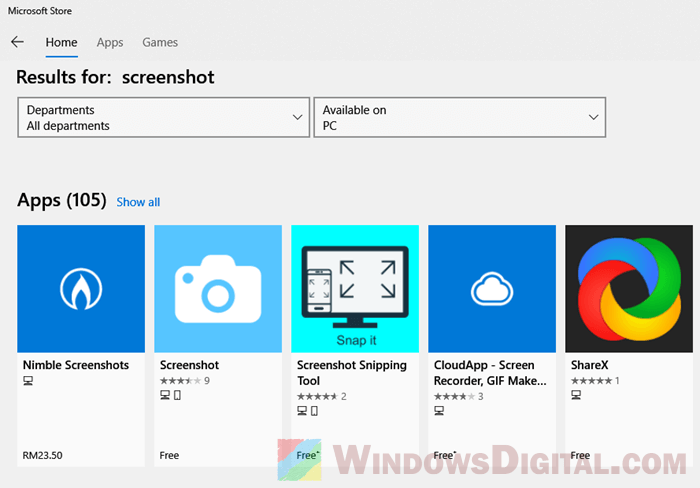Switch to the Games tab
The image size is (700, 488).
[160, 42]
